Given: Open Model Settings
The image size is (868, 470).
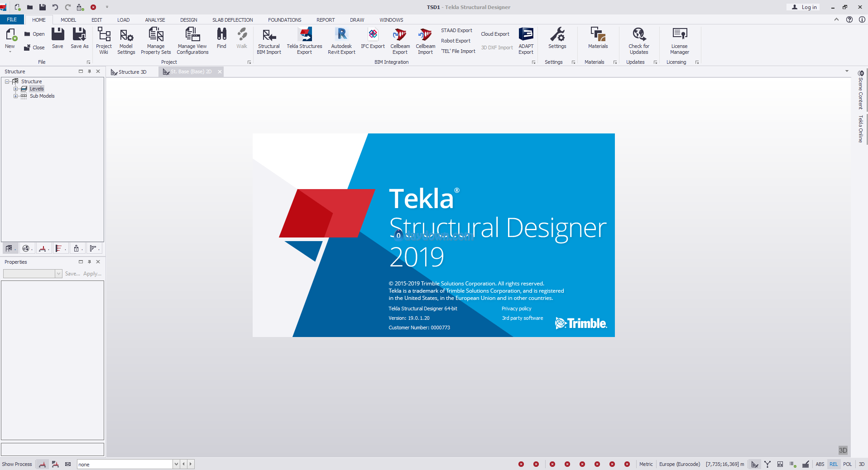Looking at the screenshot, I should click(126, 40).
